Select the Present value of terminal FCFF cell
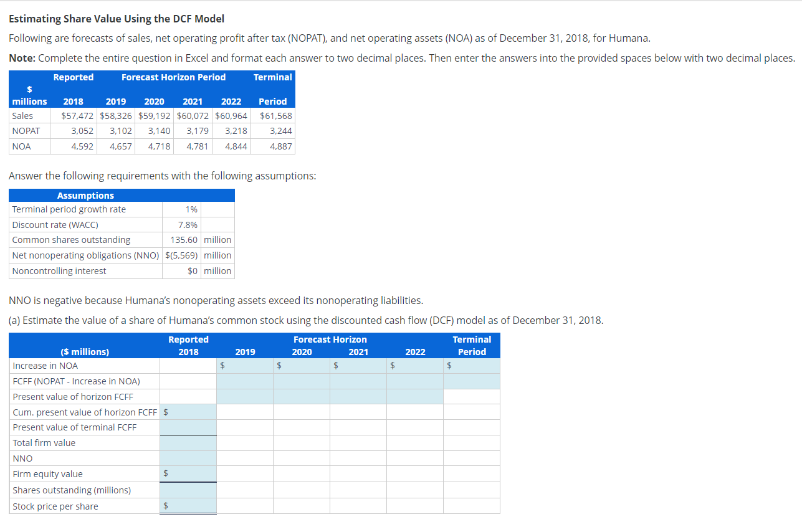 (x=188, y=427)
